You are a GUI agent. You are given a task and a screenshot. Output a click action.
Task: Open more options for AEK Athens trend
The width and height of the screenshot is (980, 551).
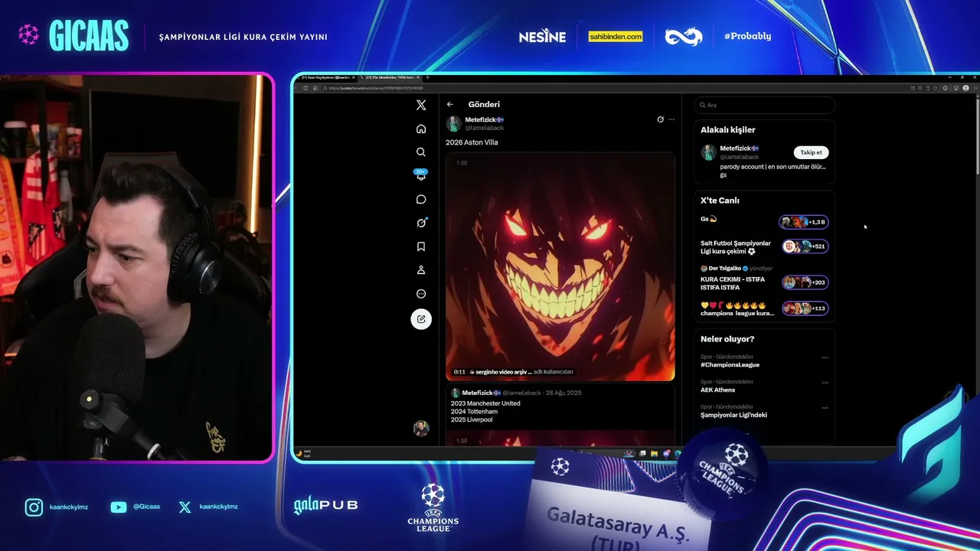[825, 383]
